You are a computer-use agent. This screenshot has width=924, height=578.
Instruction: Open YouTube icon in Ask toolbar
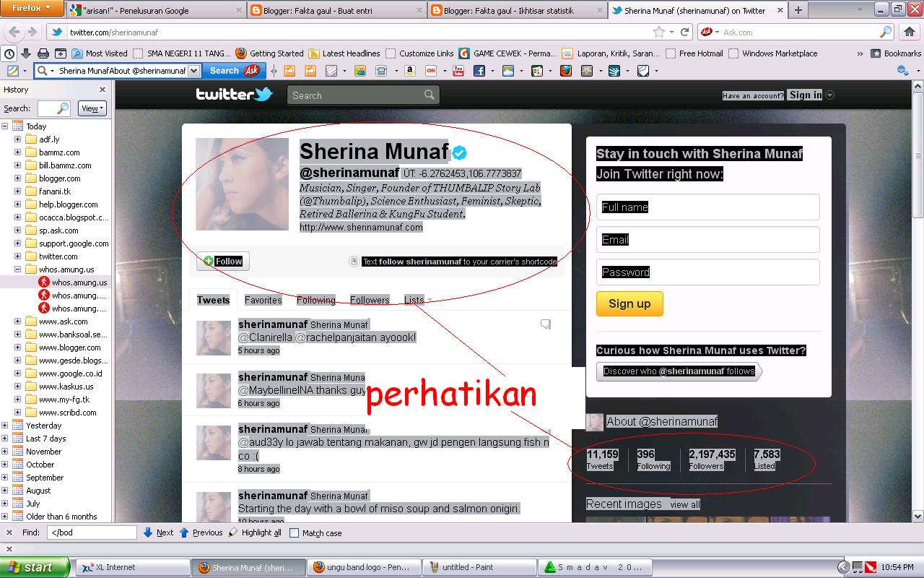[458, 71]
